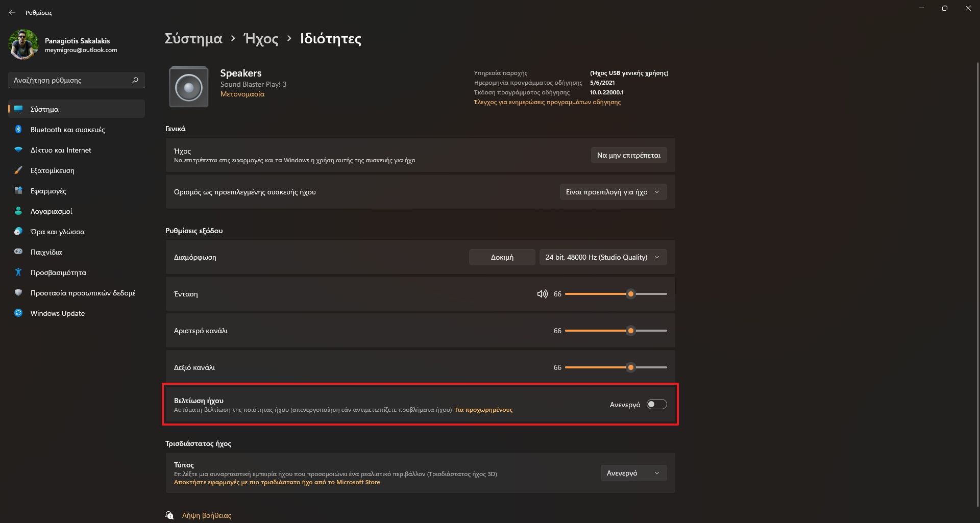The height and width of the screenshot is (523, 980).
Task: Enable the Βελτίωση ήχου toggle switch
Action: point(656,405)
